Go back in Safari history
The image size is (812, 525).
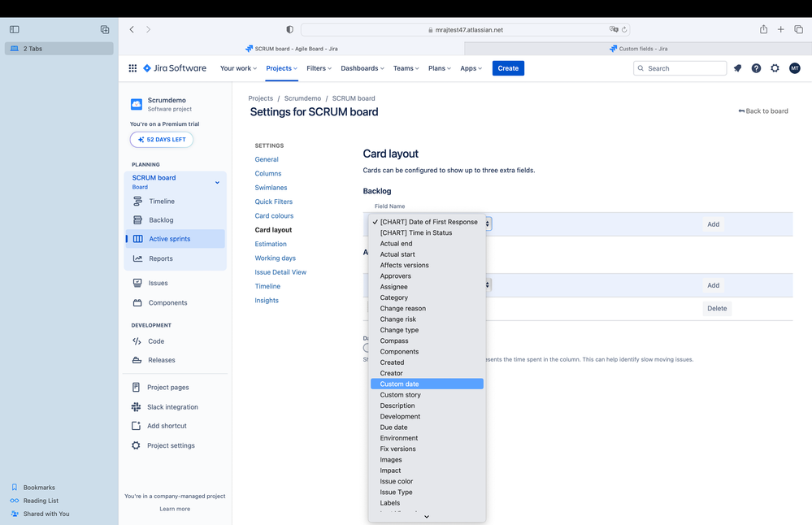pos(132,29)
